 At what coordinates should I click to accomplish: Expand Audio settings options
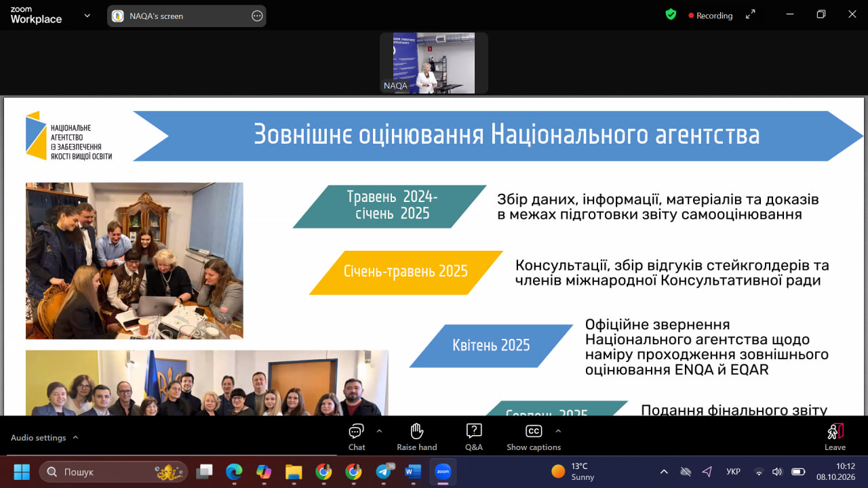click(75, 437)
